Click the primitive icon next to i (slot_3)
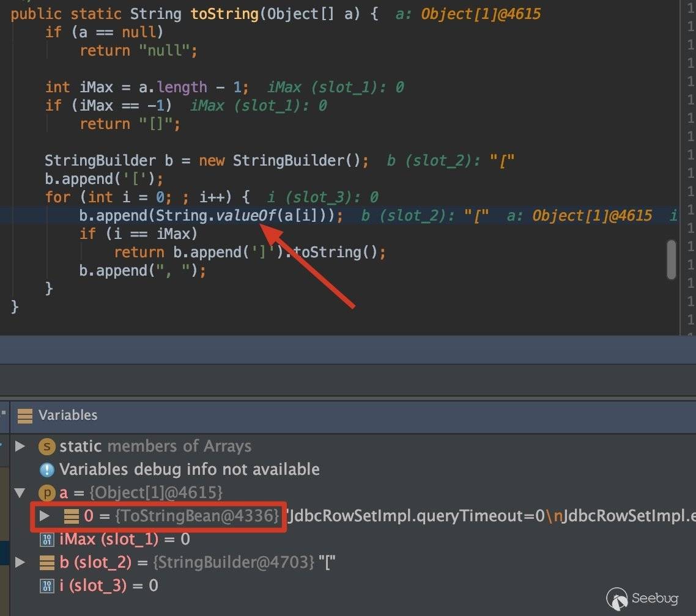Viewport: 696px width, 616px height. pyautogui.click(x=47, y=586)
